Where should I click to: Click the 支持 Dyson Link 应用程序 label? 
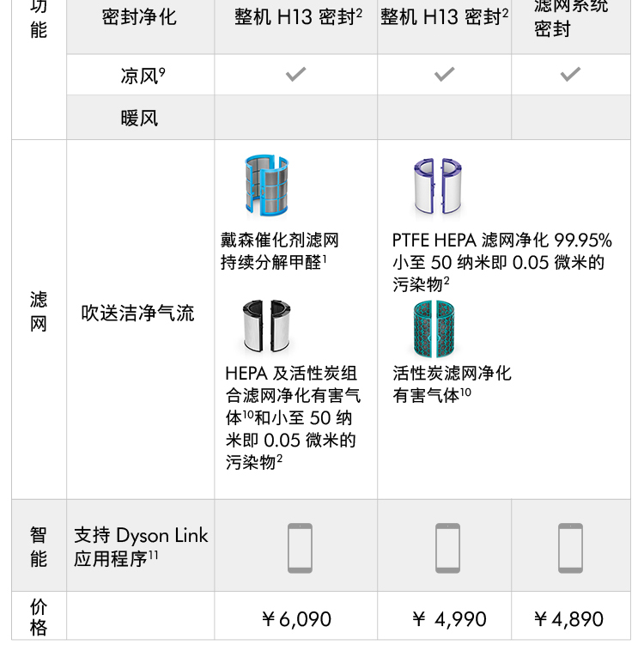coord(141,546)
